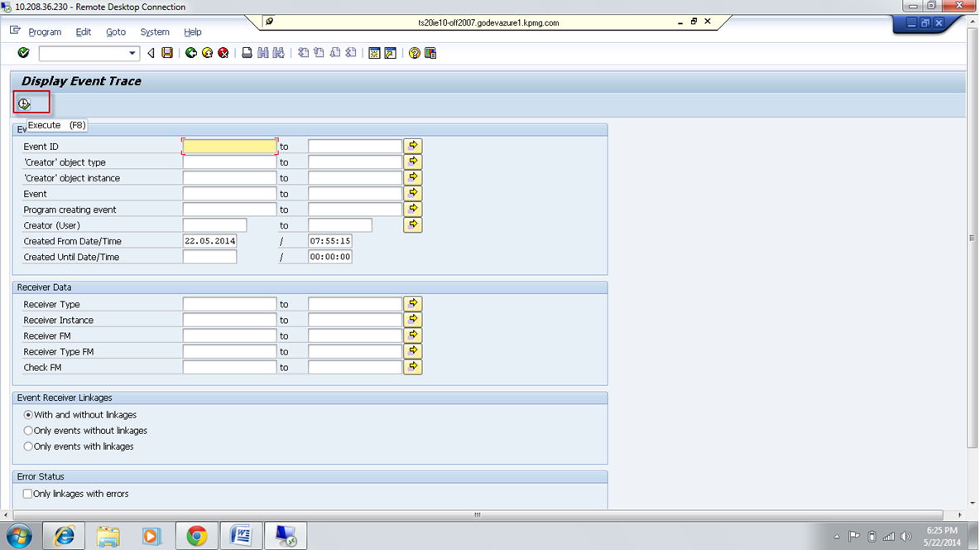Open the Program menu
Viewport: 980px width, 550px height.
[x=45, y=32]
